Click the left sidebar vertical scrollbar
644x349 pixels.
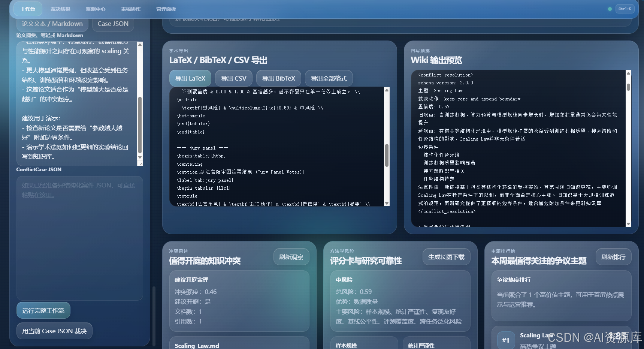(154, 316)
